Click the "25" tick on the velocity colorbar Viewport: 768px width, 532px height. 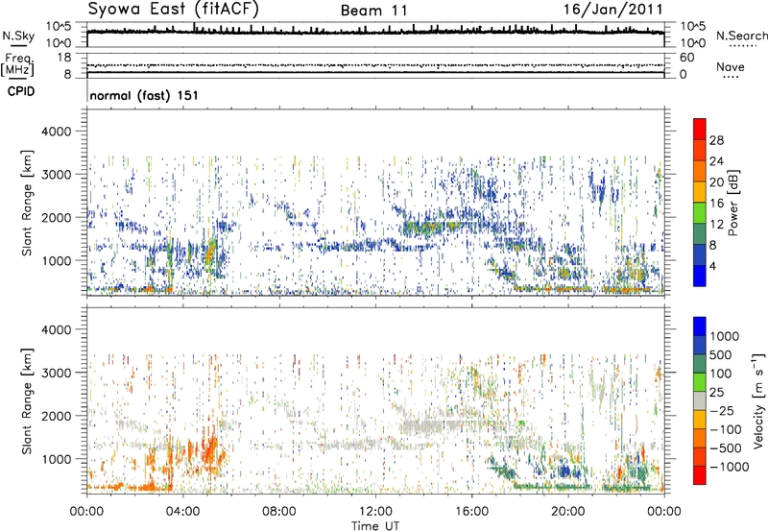(716, 392)
